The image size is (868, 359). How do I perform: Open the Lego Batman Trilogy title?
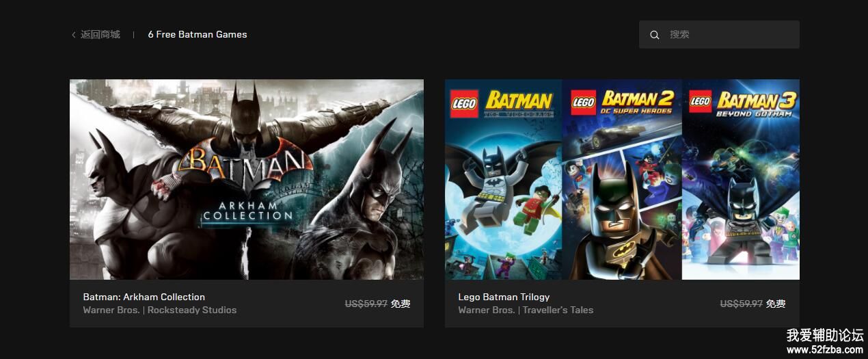pyautogui.click(x=504, y=297)
